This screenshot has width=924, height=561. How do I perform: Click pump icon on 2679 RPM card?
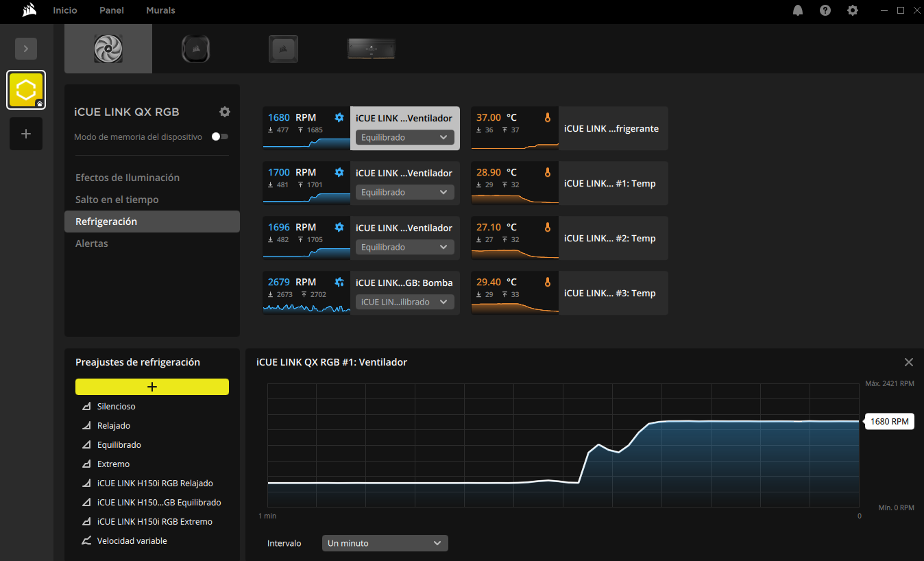pos(339,282)
